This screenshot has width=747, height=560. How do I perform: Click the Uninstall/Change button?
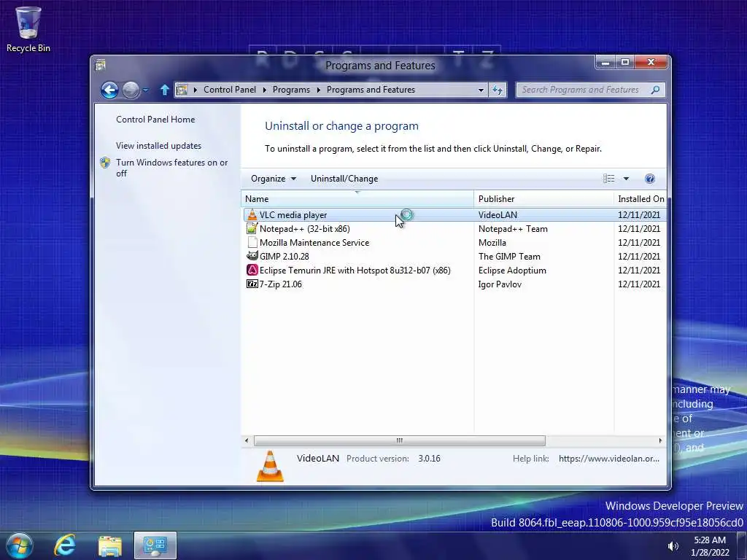coord(344,179)
